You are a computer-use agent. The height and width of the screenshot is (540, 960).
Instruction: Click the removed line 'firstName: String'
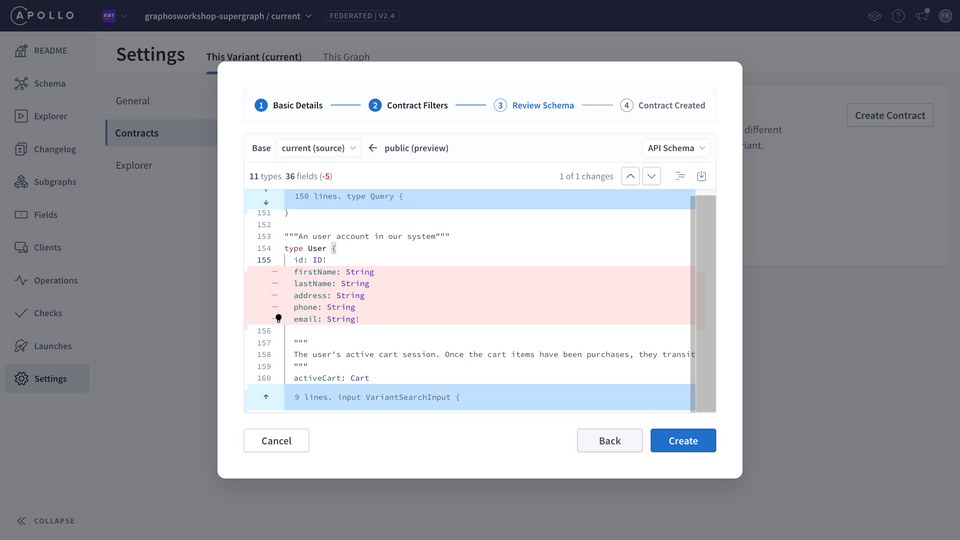click(x=334, y=272)
